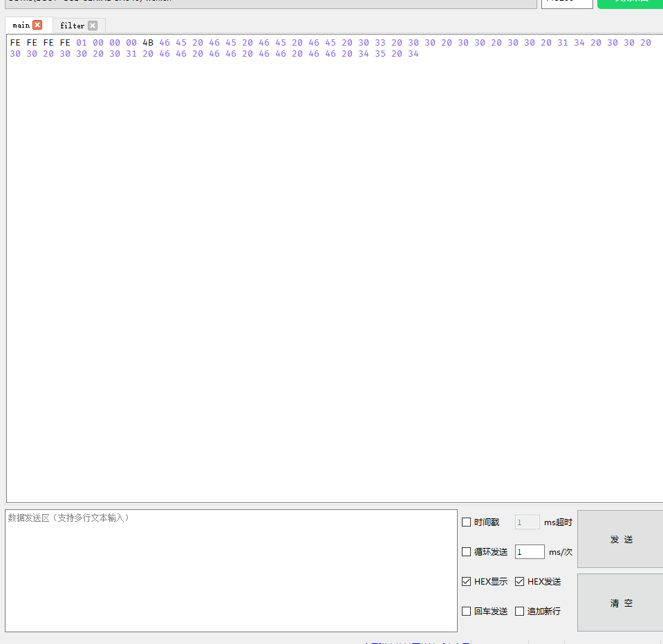Enable the 循环发送 loop-send checkbox

[x=466, y=551]
